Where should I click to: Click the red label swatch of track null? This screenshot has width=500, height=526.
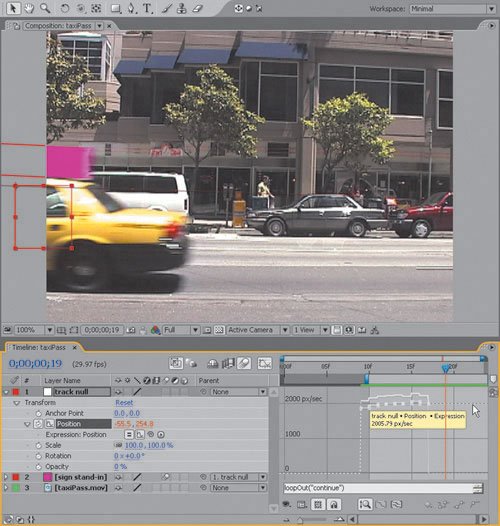[16, 392]
